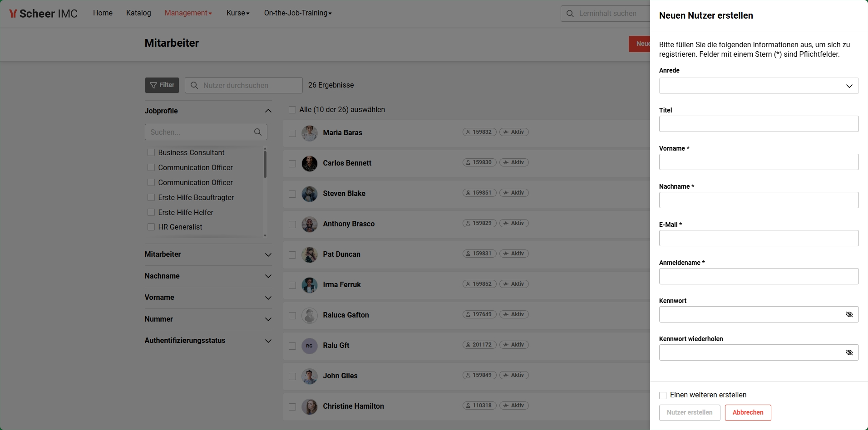
Task: Click the Nutzer durchsuchen search field
Action: coord(244,85)
